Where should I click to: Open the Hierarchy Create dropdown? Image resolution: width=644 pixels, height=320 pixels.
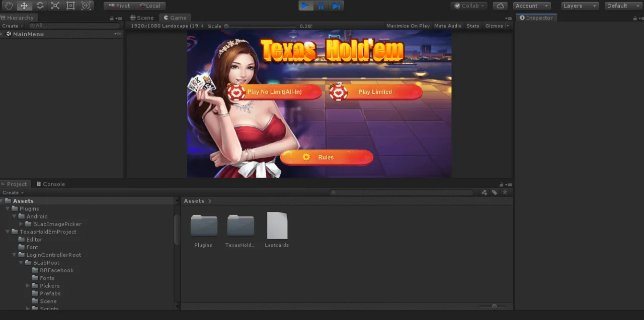point(13,26)
